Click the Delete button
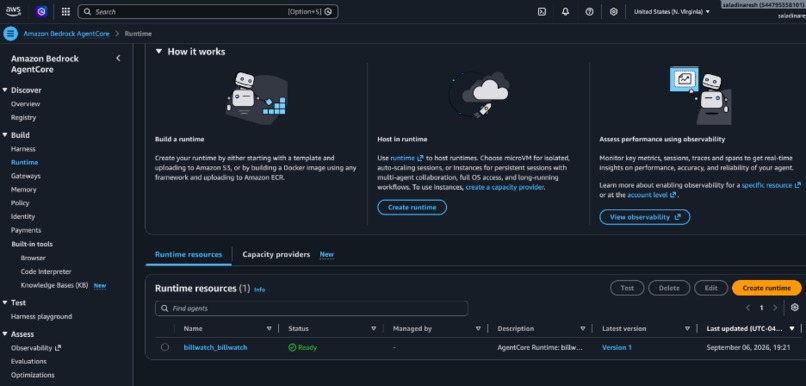 pos(669,288)
